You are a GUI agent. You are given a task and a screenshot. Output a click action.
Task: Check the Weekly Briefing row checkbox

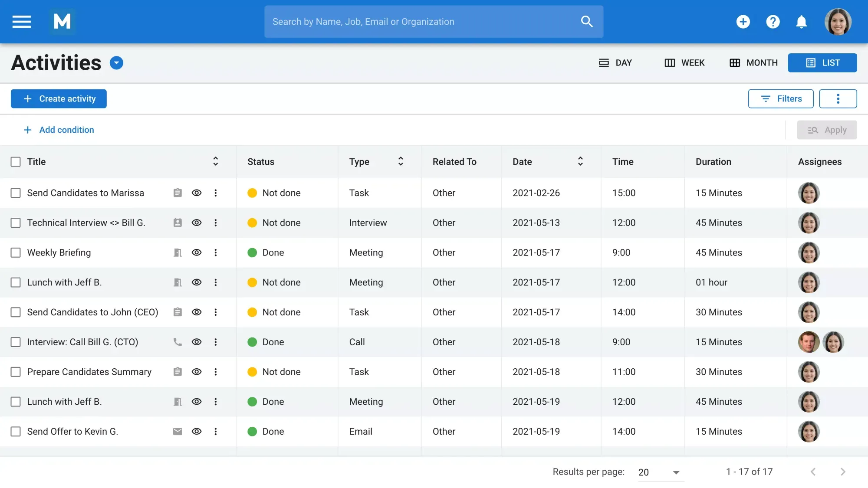[16, 252]
